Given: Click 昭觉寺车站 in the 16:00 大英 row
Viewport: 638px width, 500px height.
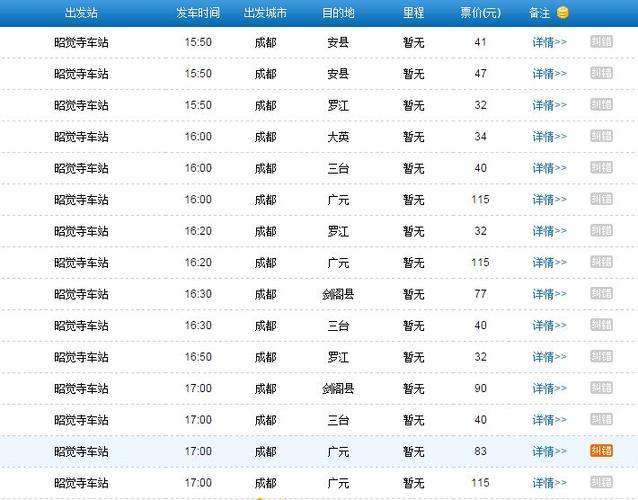Looking at the screenshot, I should coord(81,137).
